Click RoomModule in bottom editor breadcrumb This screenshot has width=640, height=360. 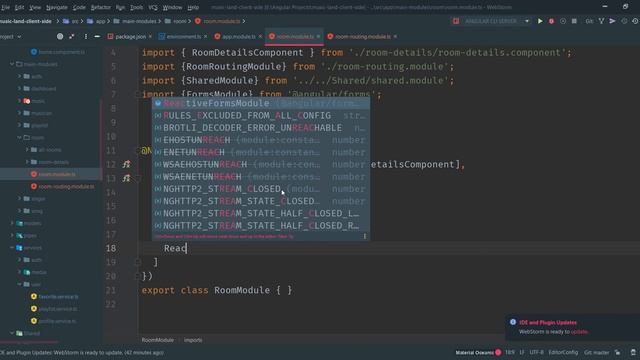click(x=158, y=340)
